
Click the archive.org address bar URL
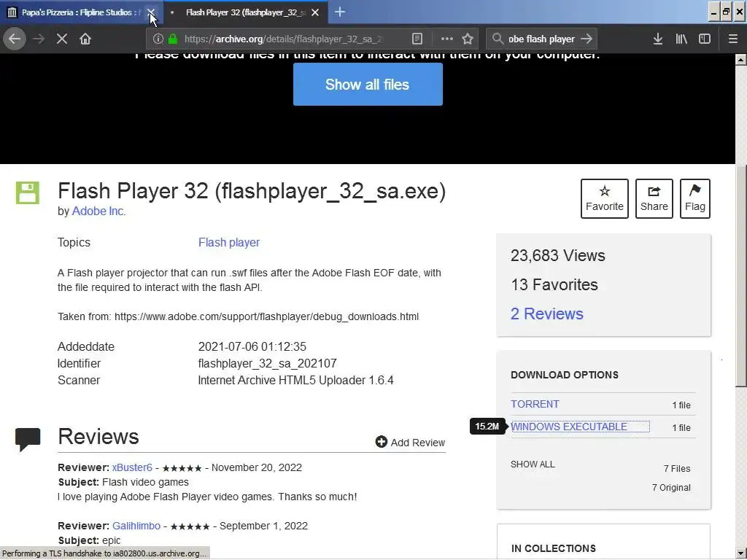[284, 39]
